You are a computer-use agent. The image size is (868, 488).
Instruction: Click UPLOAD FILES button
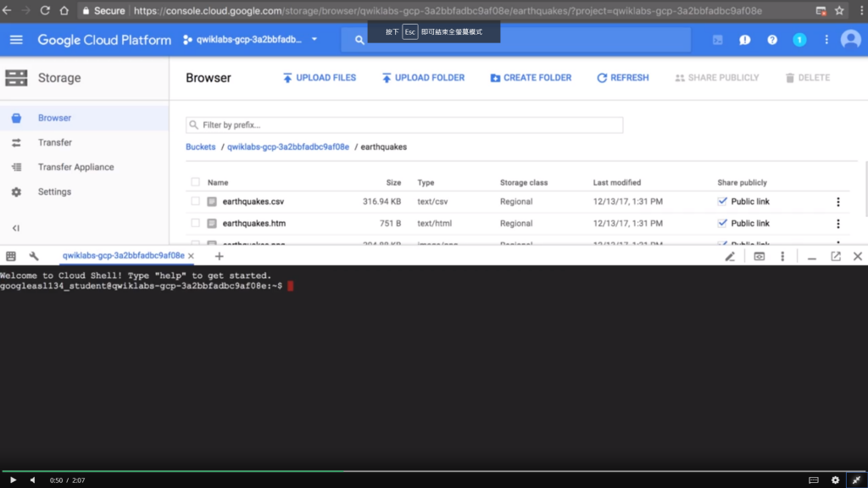pyautogui.click(x=320, y=78)
